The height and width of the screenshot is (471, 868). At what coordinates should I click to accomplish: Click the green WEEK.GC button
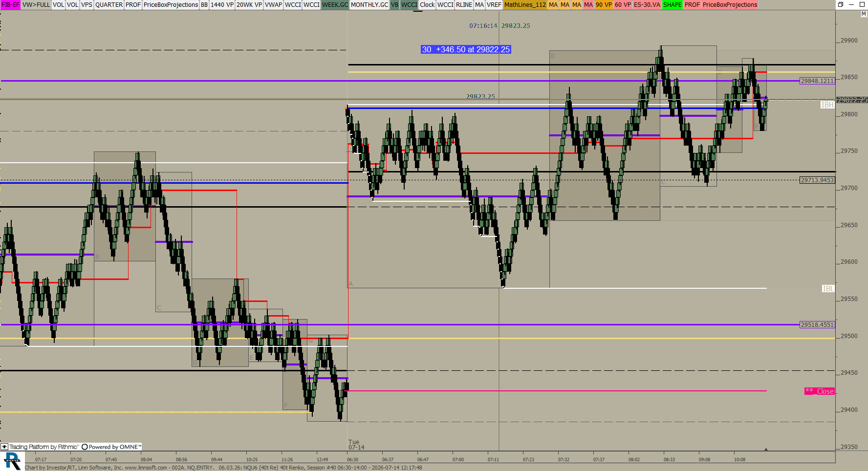(335, 4)
